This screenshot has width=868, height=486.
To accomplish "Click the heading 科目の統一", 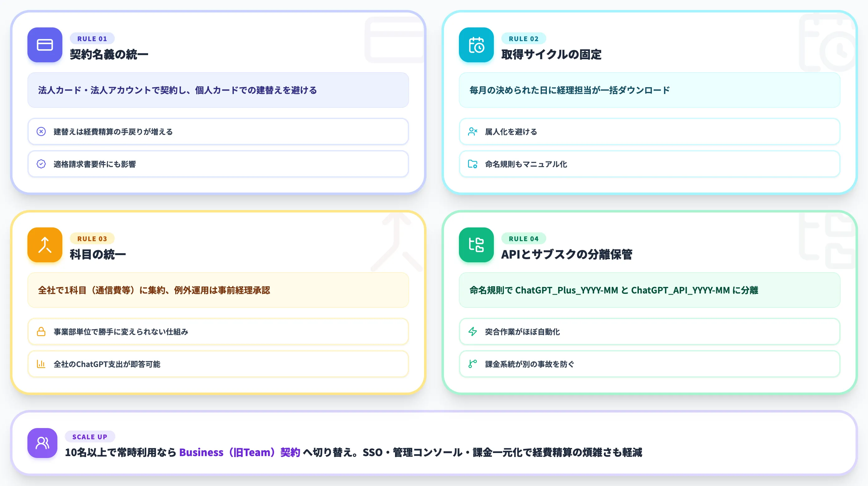I will click(x=98, y=255).
